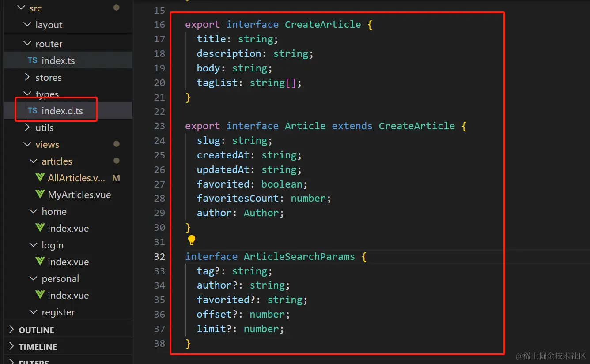This screenshot has height=364, width=590.
Task: Collapse the home folder chevron
Action: click(x=33, y=211)
